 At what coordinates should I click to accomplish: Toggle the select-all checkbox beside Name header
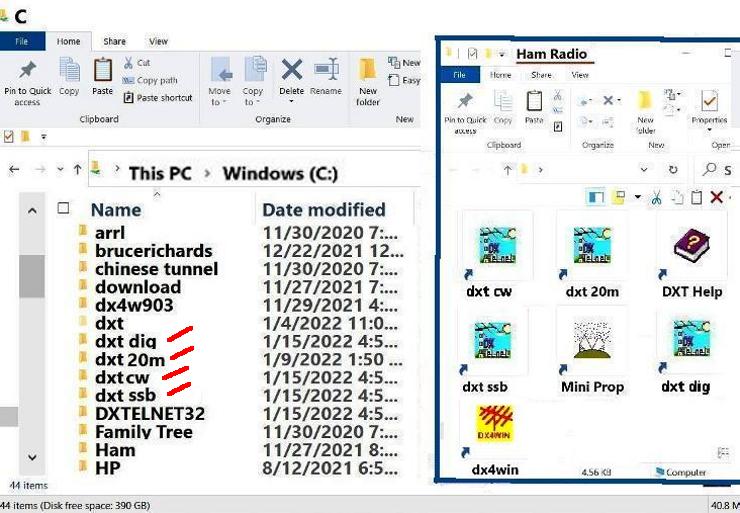(x=63, y=208)
